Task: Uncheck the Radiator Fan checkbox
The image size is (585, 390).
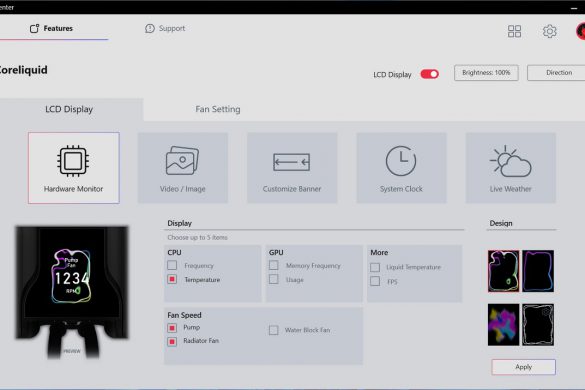Action: point(172,341)
